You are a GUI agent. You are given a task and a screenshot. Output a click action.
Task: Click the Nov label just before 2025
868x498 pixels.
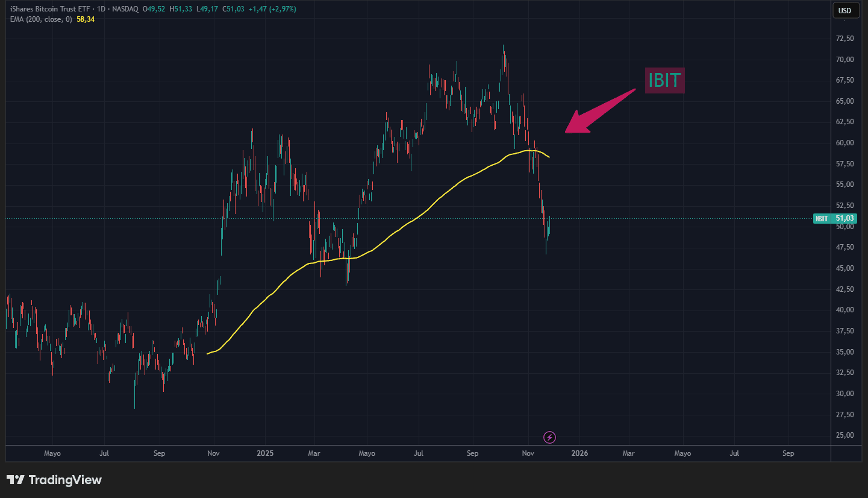(213, 453)
